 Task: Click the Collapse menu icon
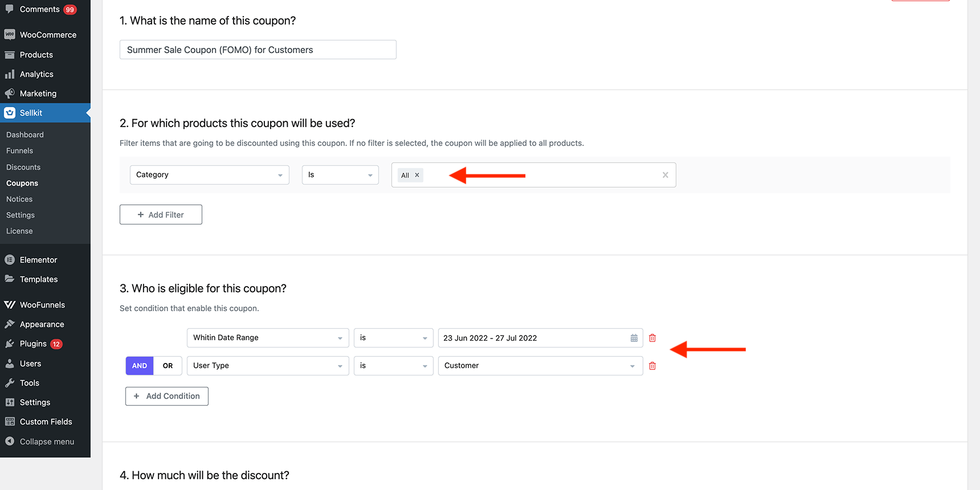pos(10,441)
